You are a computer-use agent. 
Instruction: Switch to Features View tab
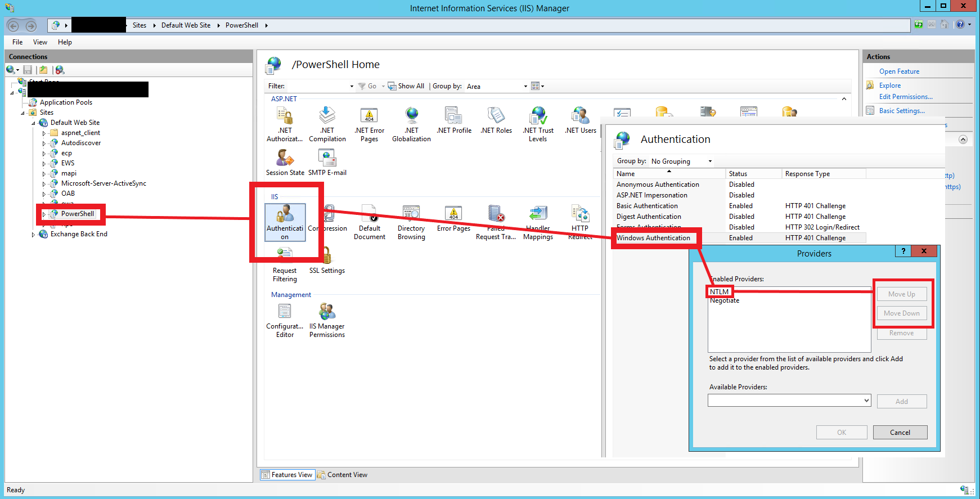(287, 475)
